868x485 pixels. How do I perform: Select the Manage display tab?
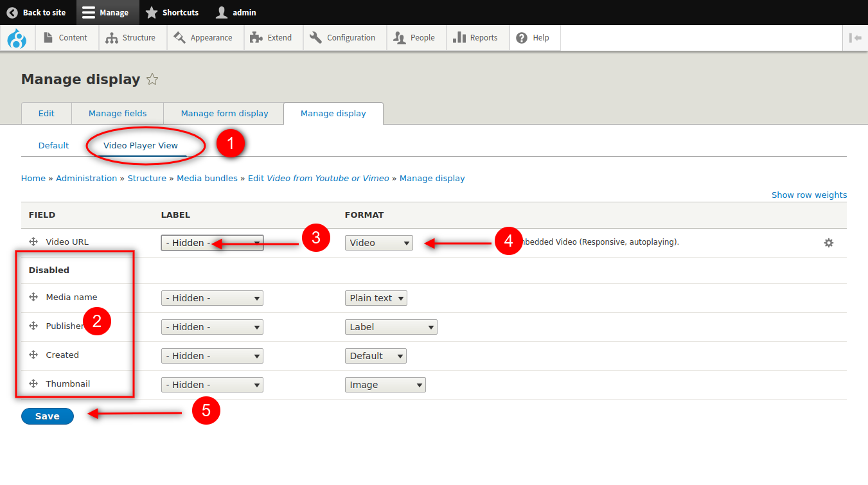point(333,113)
